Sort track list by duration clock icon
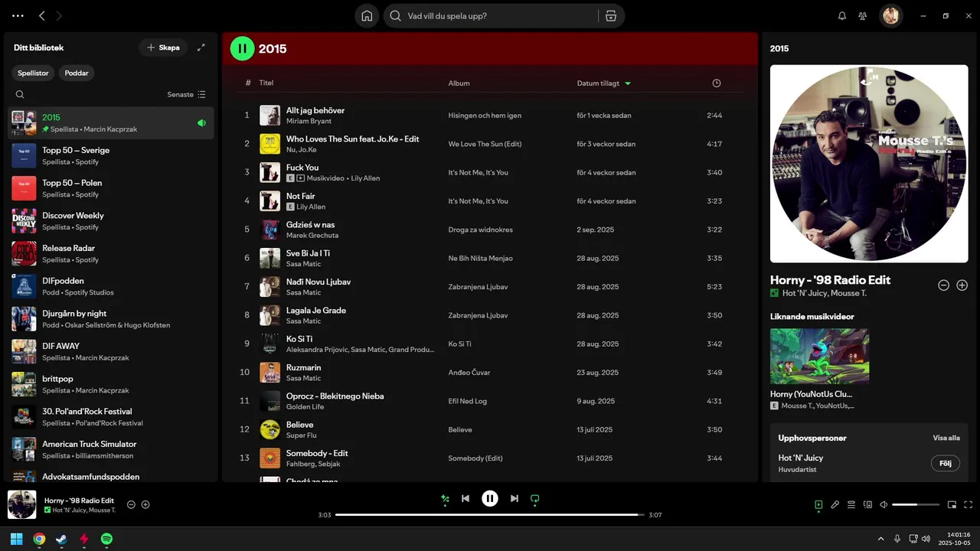The height and width of the screenshot is (551, 980). click(717, 83)
